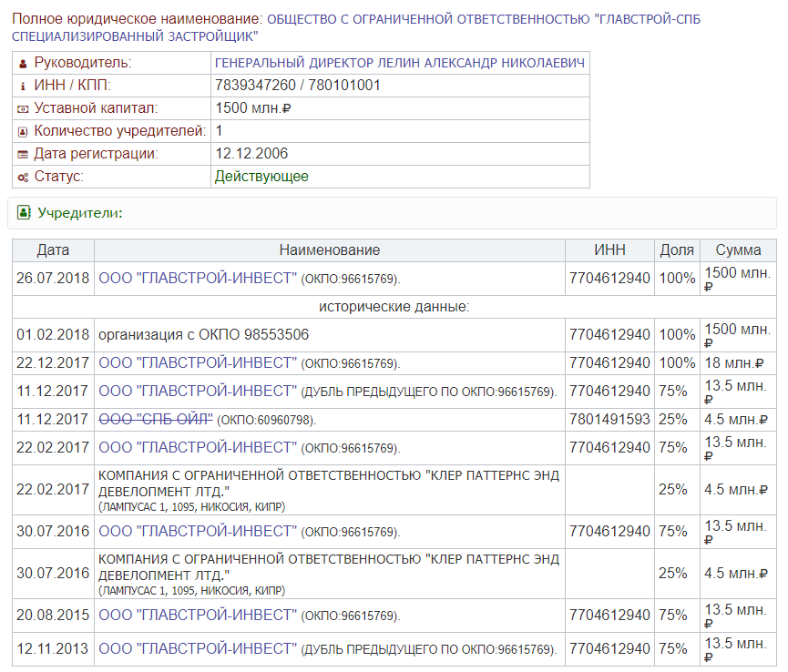
Task: Click the ИНН column header
Action: (609, 250)
